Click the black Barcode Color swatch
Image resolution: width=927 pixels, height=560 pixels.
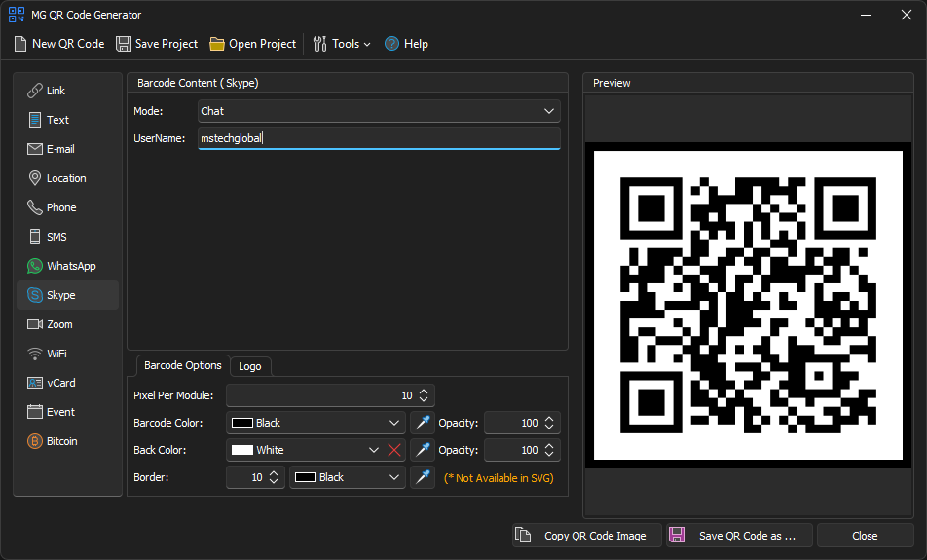[x=242, y=423]
